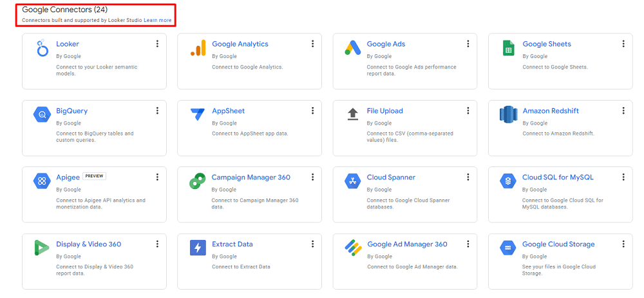Image resolution: width=644 pixels, height=298 pixels.
Task: Select the Apigee connector title
Action: [x=68, y=177]
